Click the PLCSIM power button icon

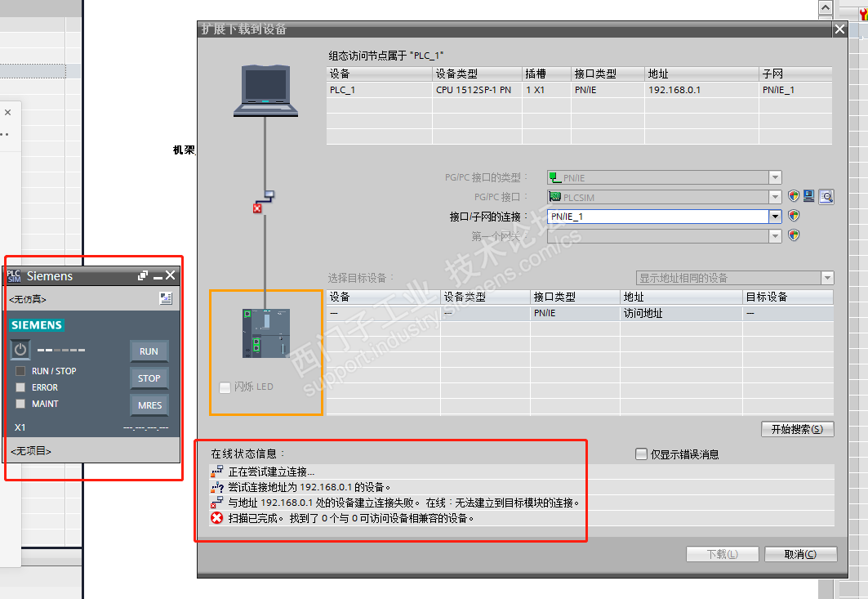[x=20, y=350]
